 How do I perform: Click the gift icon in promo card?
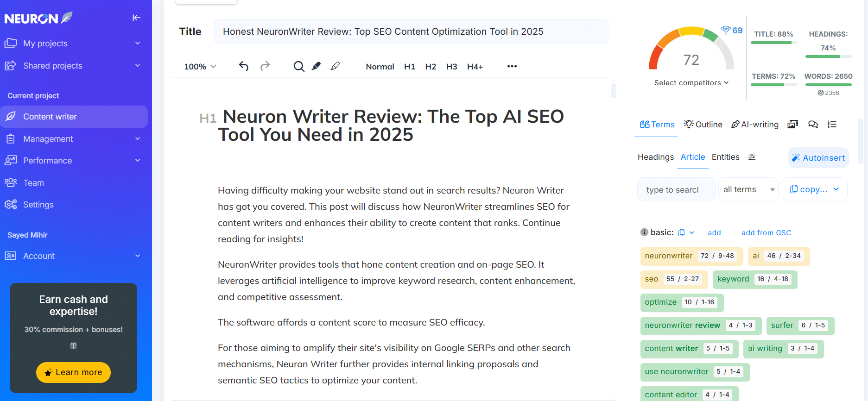pyautogui.click(x=73, y=345)
